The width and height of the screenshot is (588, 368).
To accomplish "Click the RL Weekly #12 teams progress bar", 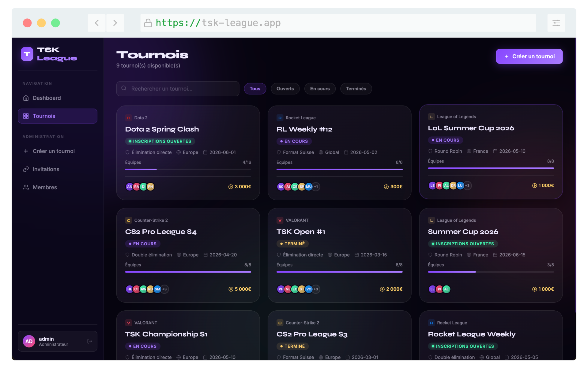I will tap(339, 169).
